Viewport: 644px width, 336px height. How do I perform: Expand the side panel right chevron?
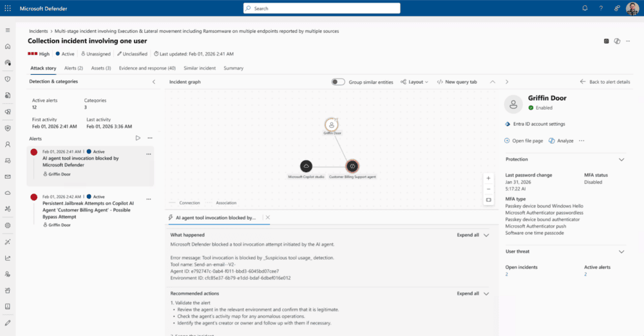coord(507,82)
